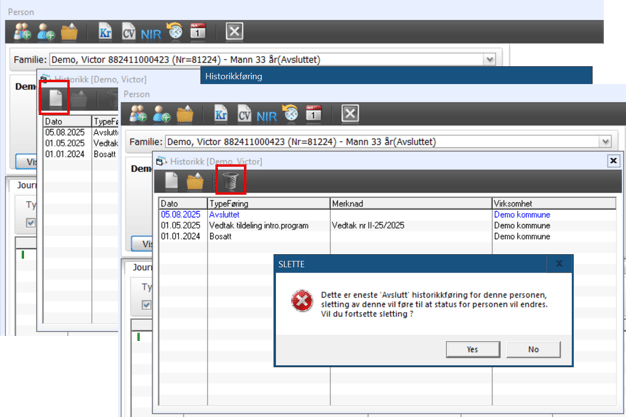The height and width of the screenshot is (417, 626).
Task: Click new document icon in back Historikk window
Action: [x=55, y=99]
